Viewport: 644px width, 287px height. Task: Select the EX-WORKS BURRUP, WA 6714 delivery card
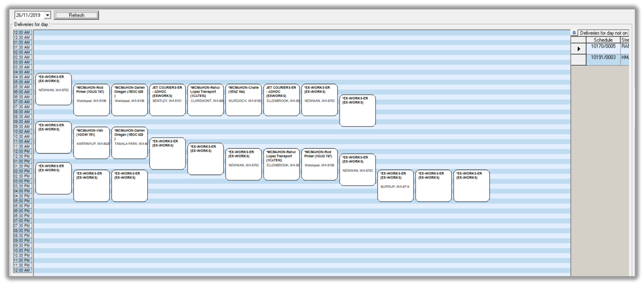pos(396,186)
